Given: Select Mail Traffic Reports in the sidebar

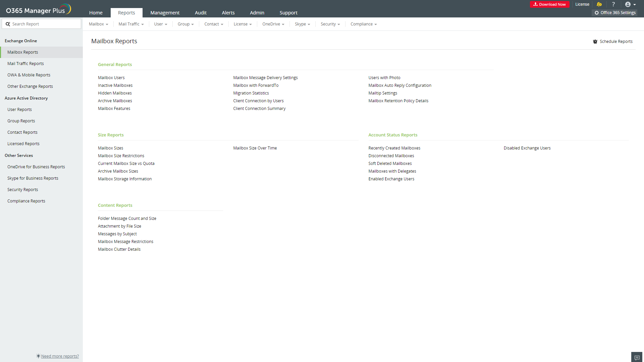Looking at the screenshot, I should (25, 64).
